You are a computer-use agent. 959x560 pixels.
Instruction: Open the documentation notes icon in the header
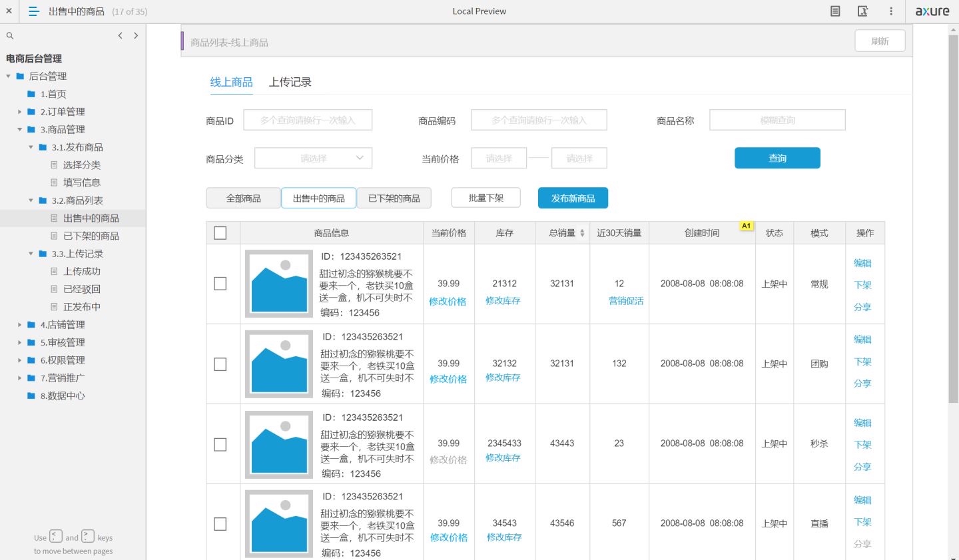pos(835,11)
